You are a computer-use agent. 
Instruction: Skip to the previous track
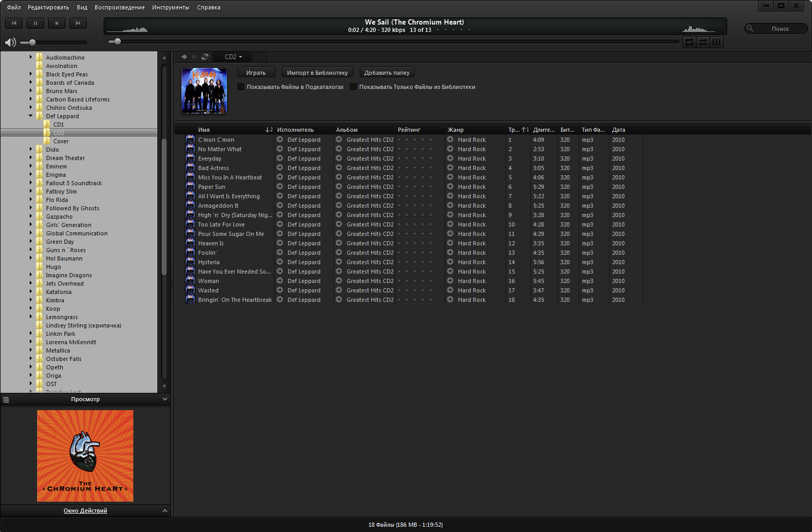coord(14,23)
